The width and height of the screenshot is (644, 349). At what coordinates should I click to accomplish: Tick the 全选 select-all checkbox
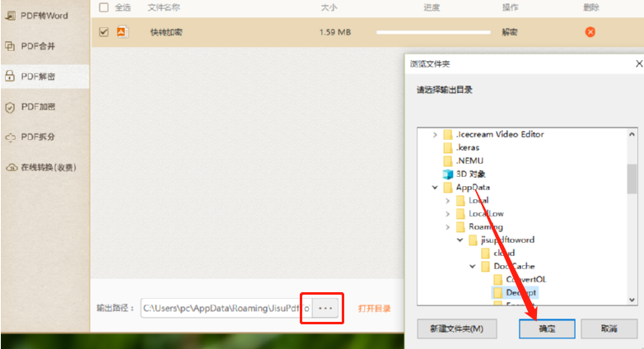[x=104, y=7]
